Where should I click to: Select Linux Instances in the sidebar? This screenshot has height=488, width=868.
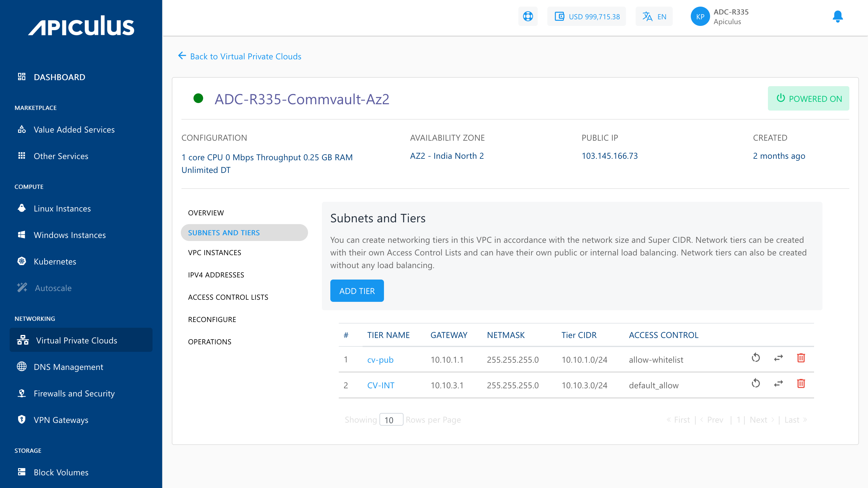tap(62, 208)
